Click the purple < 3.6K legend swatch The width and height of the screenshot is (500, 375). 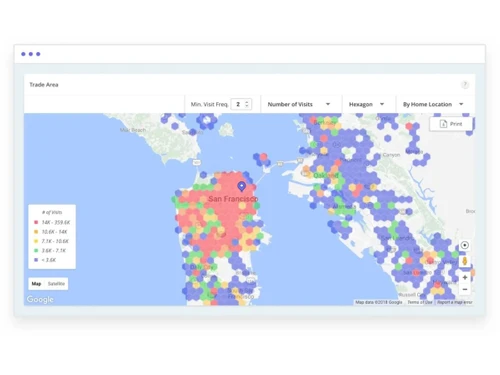[36, 260]
